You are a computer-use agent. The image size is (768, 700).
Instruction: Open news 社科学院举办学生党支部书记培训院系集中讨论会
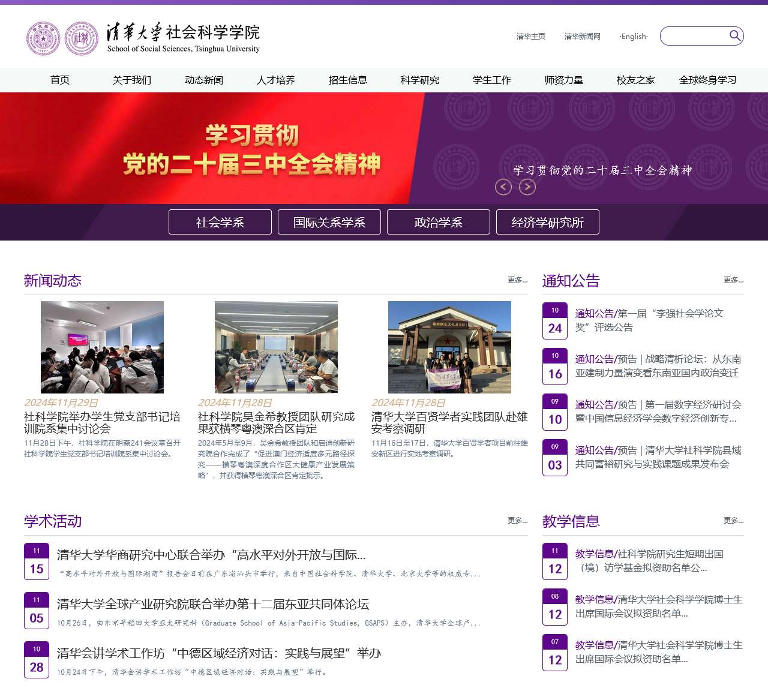[x=102, y=422]
